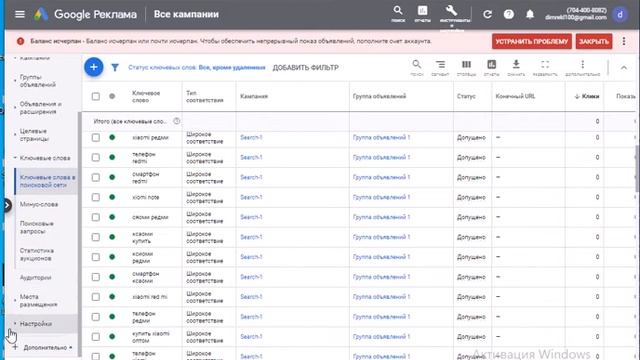This screenshot has height=360, width=640.
Task: Click red balance warning icon in banner
Action: (x=20, y=41)
